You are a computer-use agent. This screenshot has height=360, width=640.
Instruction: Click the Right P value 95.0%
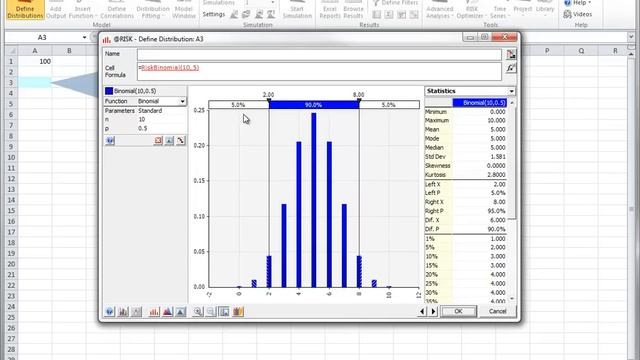[x=497, y=211]
